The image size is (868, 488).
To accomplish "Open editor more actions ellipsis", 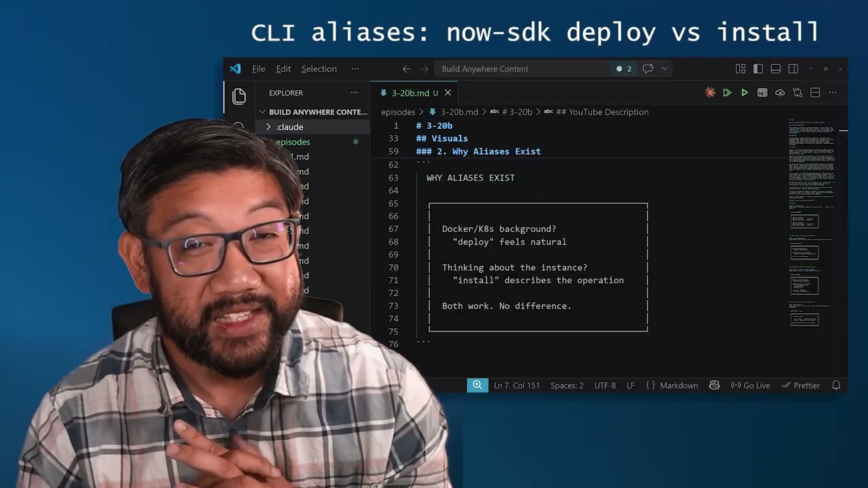I will (833, 93).
